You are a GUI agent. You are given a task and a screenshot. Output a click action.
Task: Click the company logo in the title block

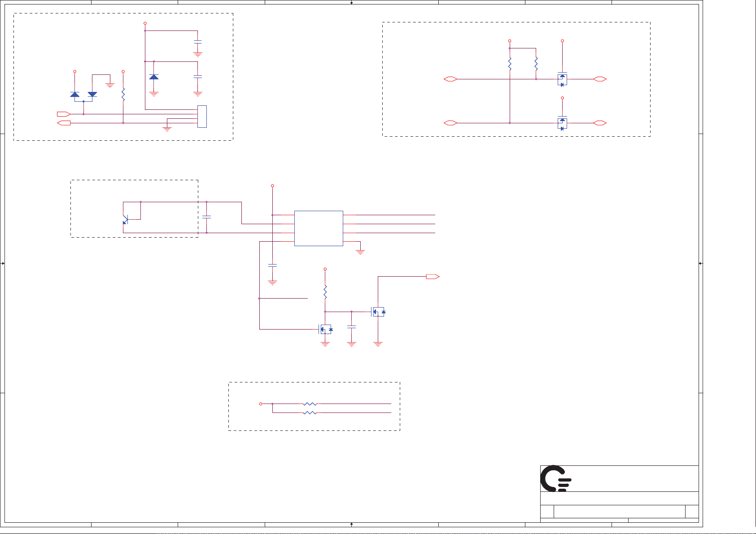tap(555, 478)
